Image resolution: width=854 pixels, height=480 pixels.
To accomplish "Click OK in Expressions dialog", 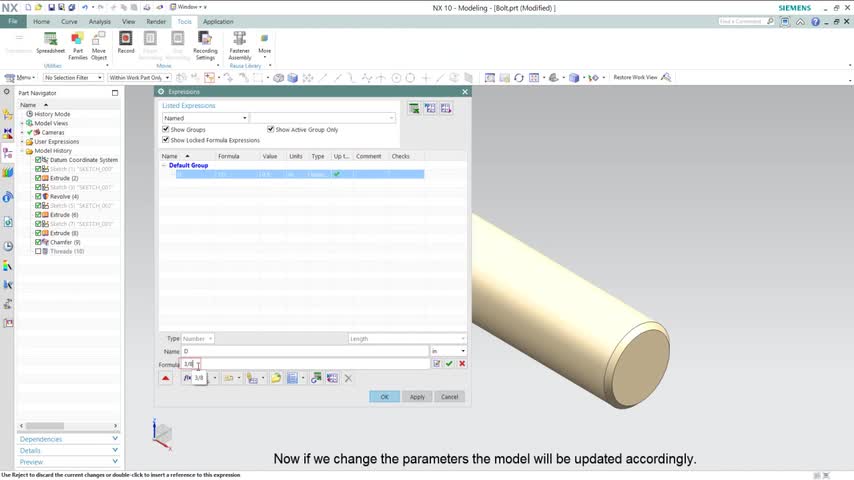I will [385, 397].
